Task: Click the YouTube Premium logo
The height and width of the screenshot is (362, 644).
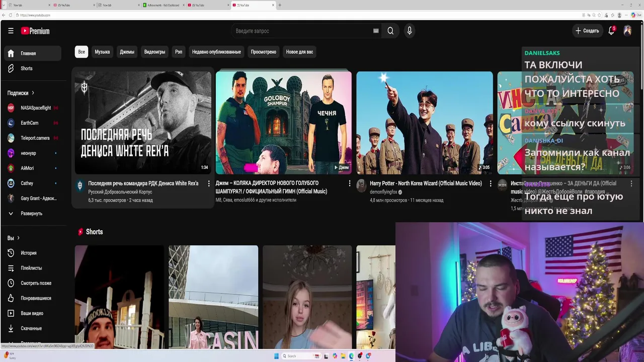Action: [x=35, y=31]
